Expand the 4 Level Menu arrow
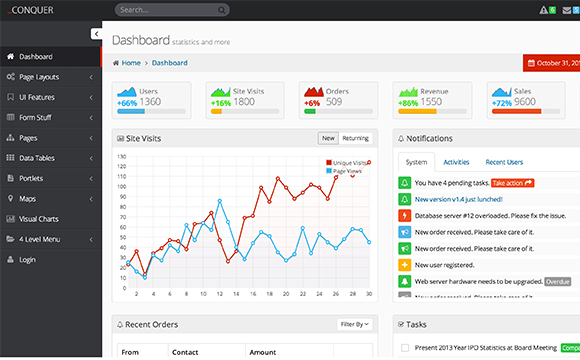 (91, 240)
